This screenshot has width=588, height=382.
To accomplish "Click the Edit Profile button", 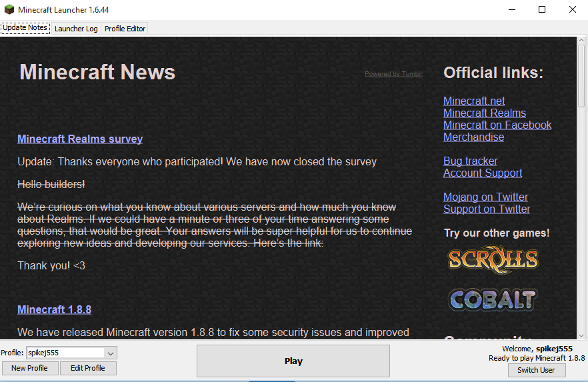I will (88, 368).
